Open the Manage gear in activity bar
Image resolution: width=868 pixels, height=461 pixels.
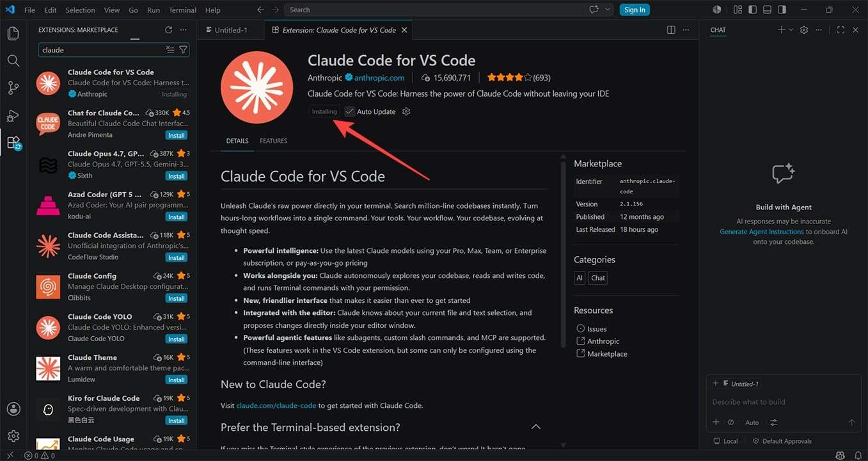(13, 436)
